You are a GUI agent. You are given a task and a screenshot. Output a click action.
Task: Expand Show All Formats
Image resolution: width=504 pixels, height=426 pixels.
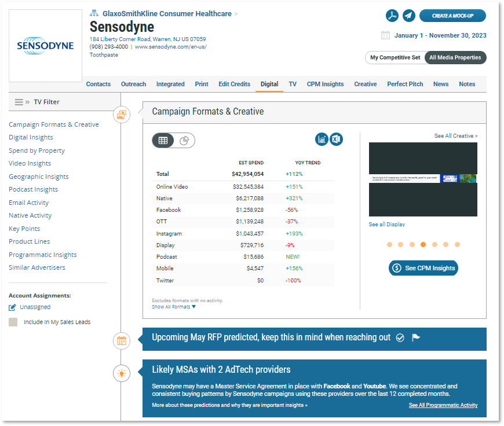pyautogui.click(x=174, y=307)
